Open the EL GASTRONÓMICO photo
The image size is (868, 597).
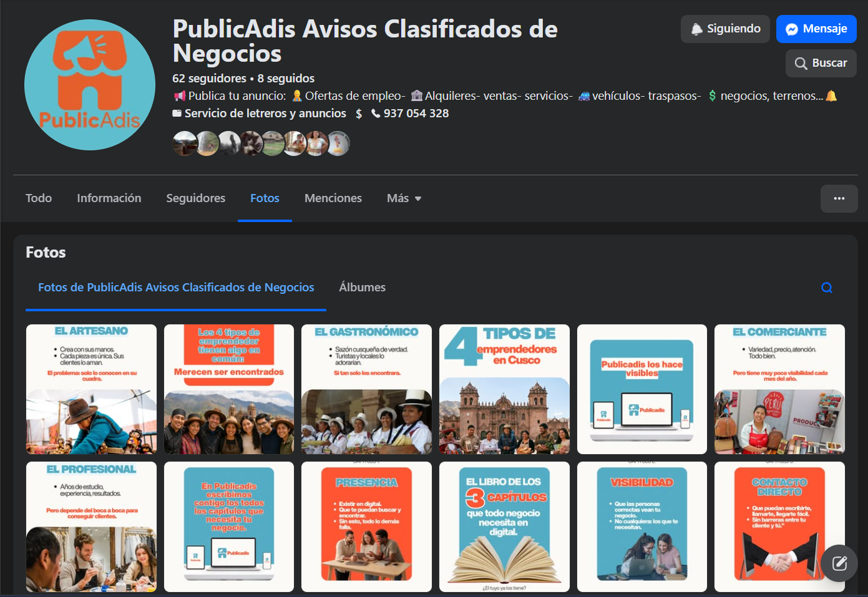click(366, 389)
